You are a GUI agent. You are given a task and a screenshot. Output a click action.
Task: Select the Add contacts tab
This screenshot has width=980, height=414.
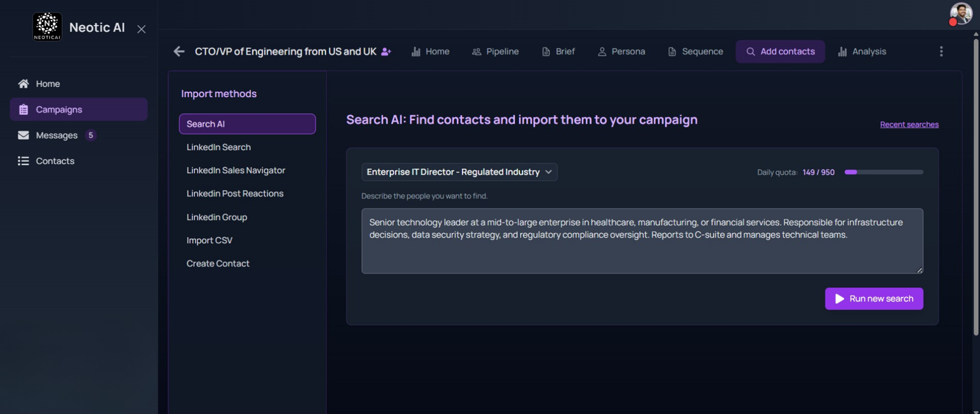tap(780, 51)
